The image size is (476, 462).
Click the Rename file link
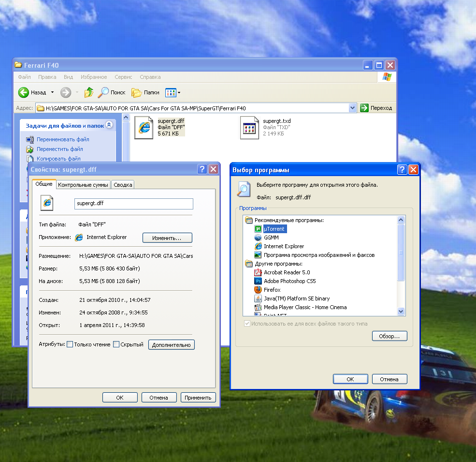click(63, 139)
